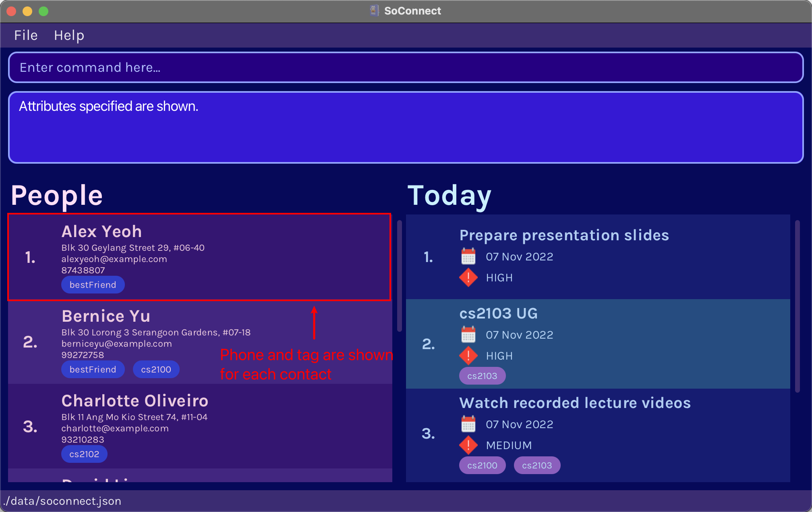This screenshot has height=512, width=812.
Task: Open the Help menu
Action: click(x=69, y=35)
